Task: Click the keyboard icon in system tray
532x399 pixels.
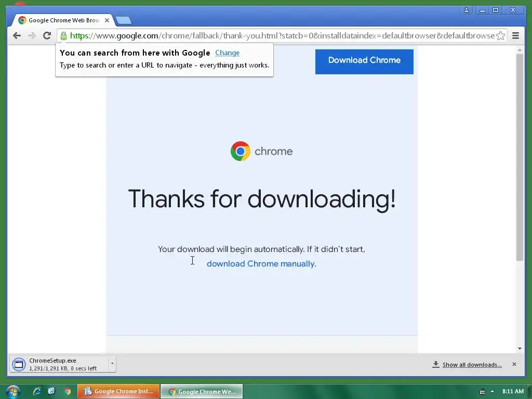Action: (x=482, y=392)
